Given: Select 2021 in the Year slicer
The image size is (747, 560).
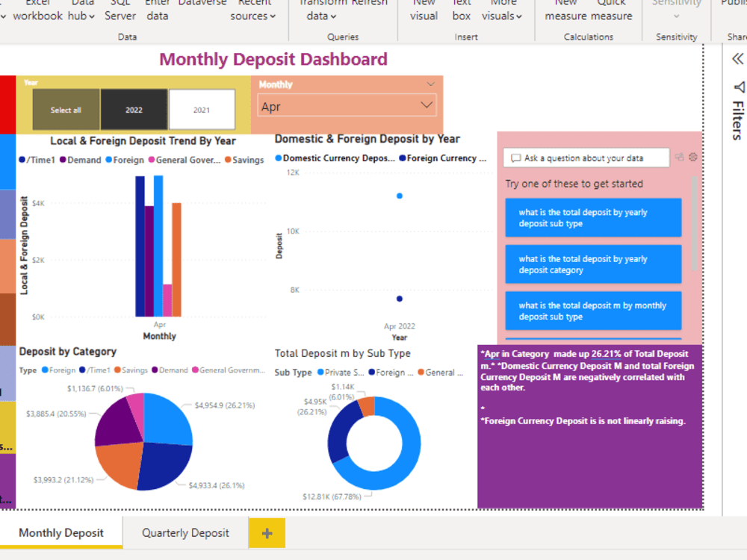Looking at the screenshot, I should coord(202,109).
